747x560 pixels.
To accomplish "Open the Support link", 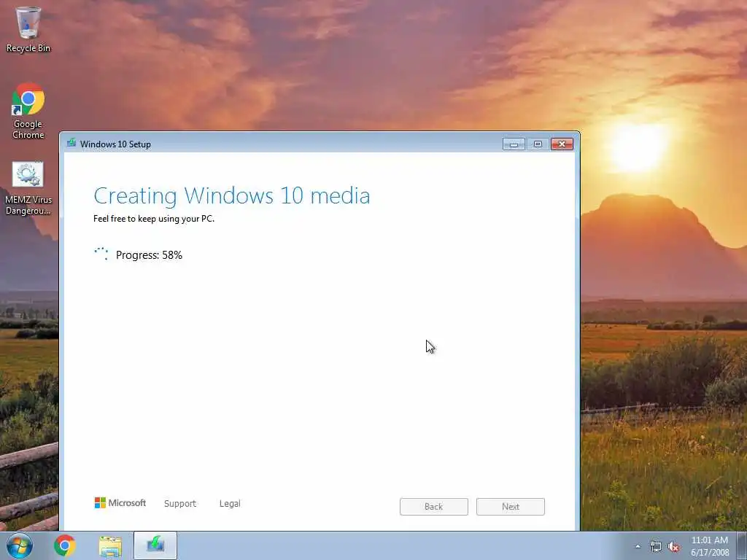I will (x=180, y=504).
